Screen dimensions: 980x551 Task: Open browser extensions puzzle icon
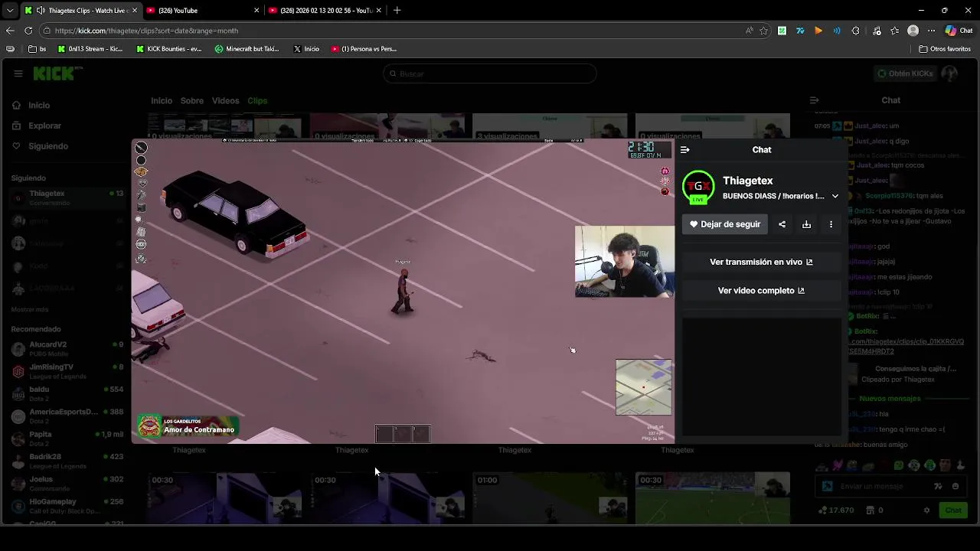coord(855,31)
